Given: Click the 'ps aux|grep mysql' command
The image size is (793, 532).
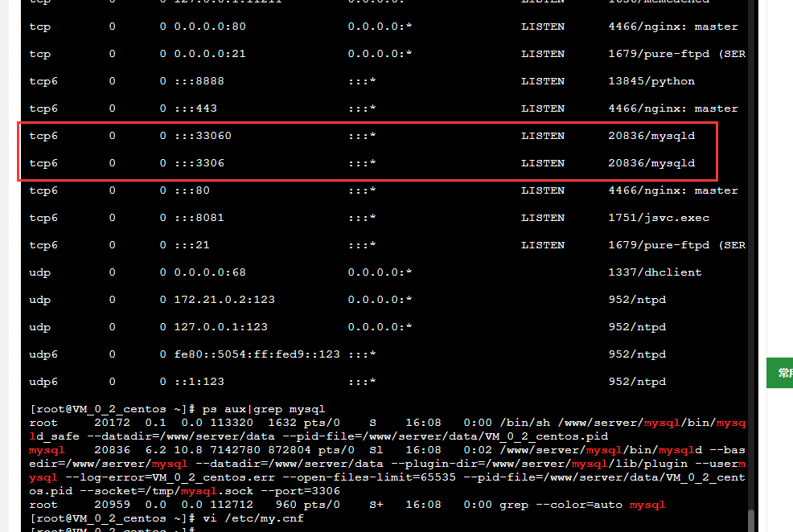Looking at the screenshot, I should (264, 409).
